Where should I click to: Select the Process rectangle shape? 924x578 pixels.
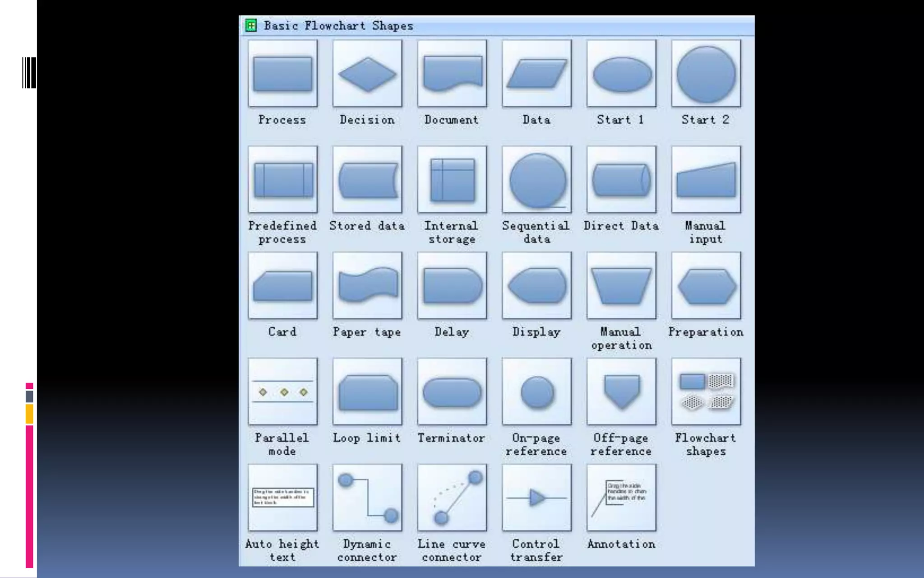click(282, 74)
